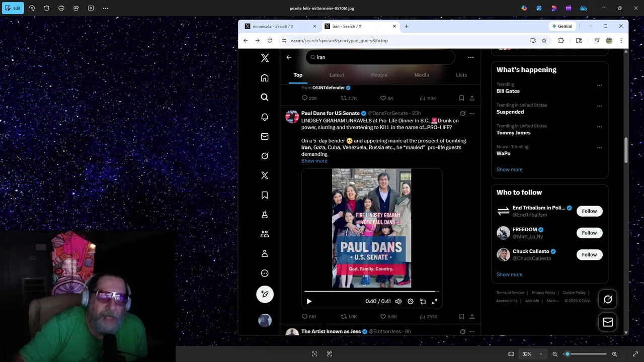Open Clipchamp icon in Photos title bar

[569, 8]
